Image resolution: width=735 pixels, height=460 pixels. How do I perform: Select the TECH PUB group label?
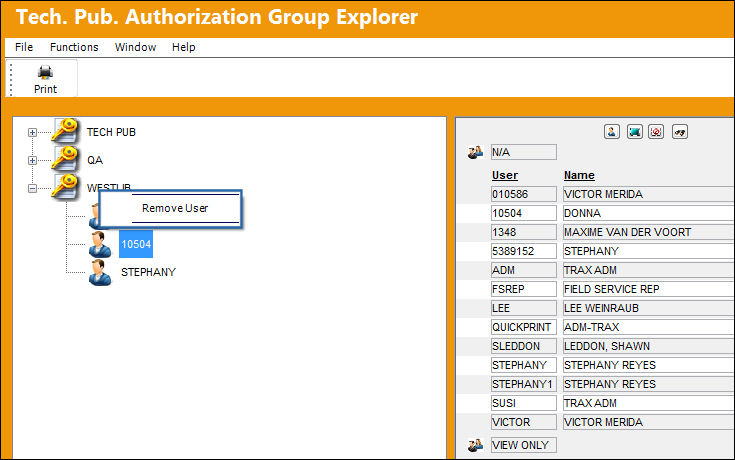[111, 133]
